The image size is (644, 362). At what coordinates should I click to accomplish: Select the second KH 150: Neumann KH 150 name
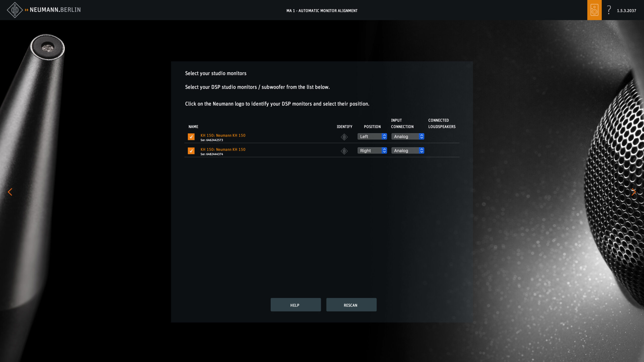click(x=223, y=150)
